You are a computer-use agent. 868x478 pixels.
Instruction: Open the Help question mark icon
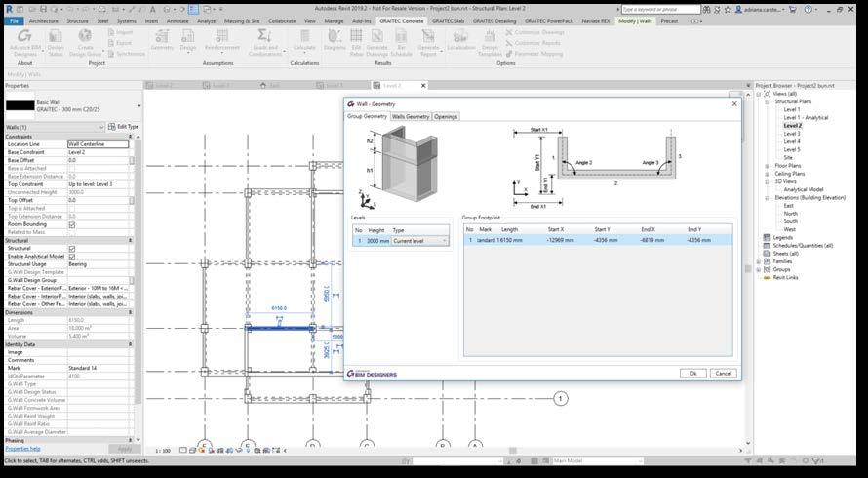click(809, 10)
